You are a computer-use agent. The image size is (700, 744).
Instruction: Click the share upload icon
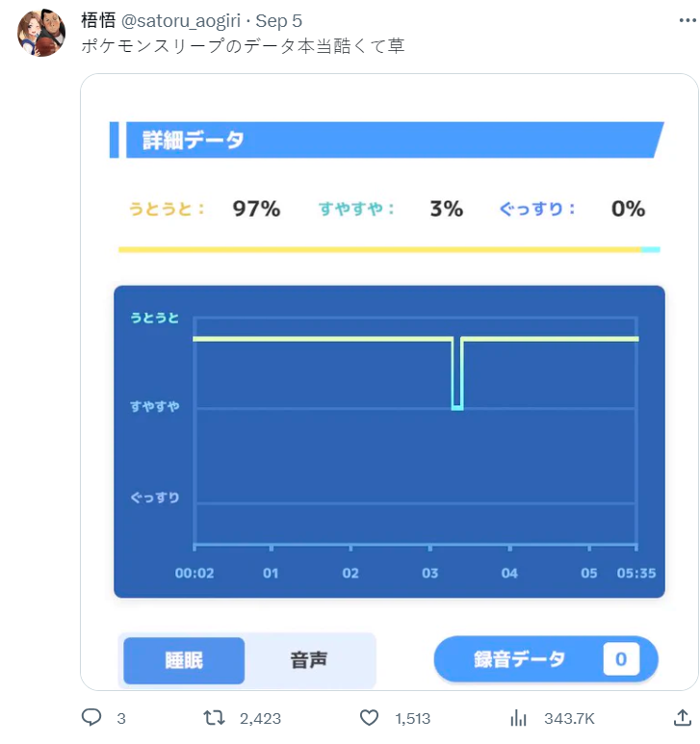coord(683,718)
